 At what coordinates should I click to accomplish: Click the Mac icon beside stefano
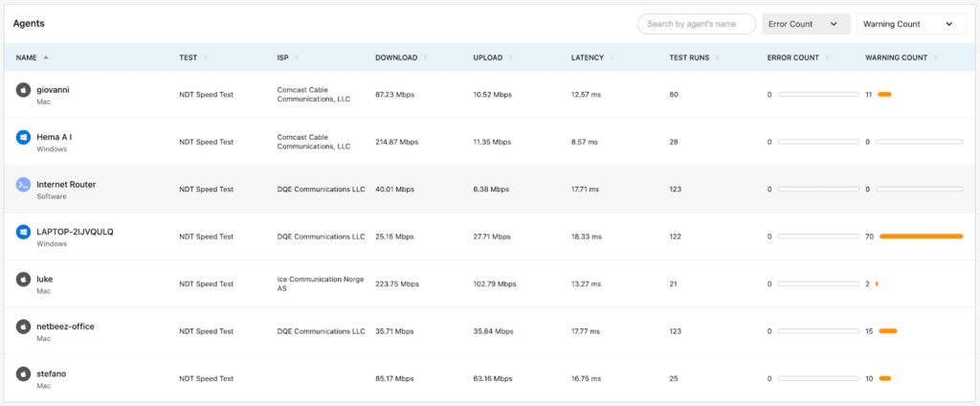point(23,373)
